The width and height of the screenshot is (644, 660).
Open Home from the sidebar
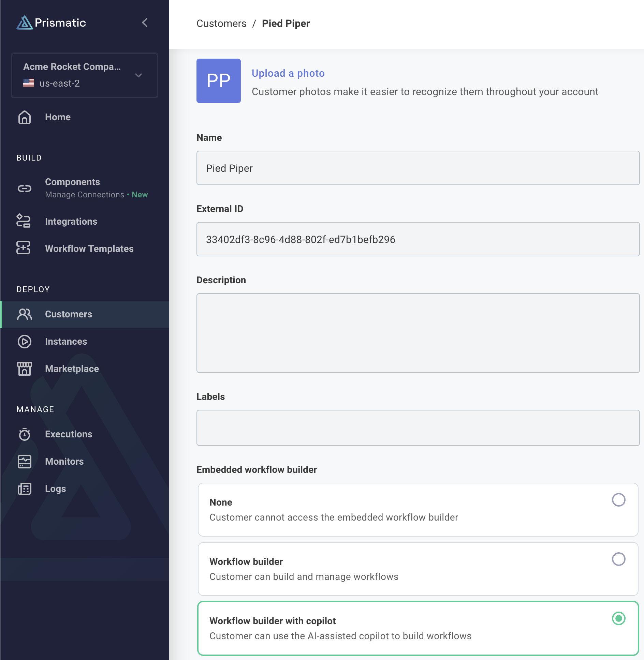click(x=58, y=117)
